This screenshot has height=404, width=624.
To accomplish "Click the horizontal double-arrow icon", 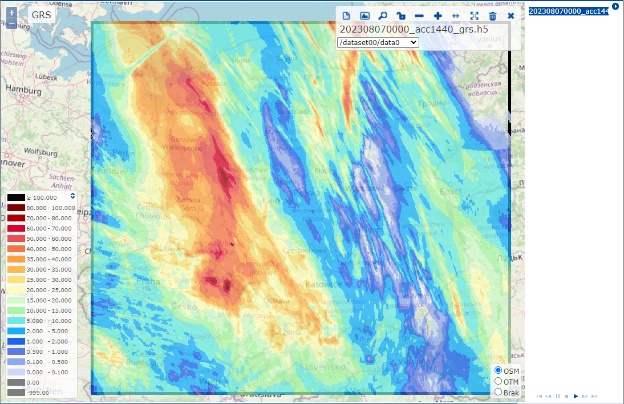I will [456, 16].
